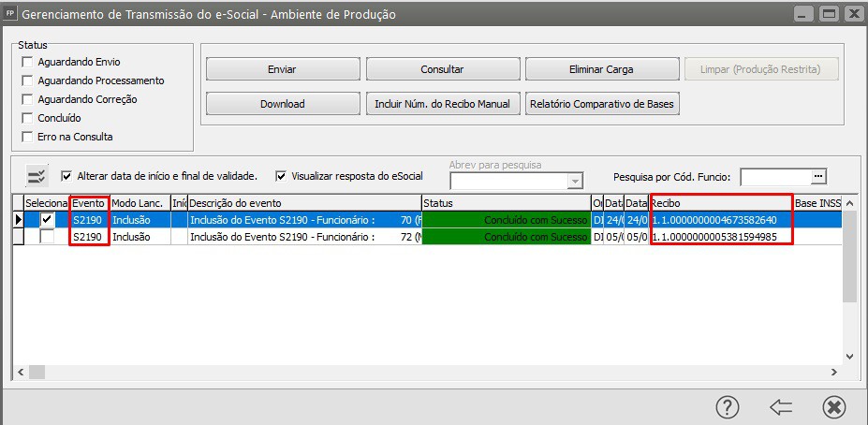Open Relatório Comparativo de Bases
The height and width of the screenshot is (425, 868).
point(601,104)
